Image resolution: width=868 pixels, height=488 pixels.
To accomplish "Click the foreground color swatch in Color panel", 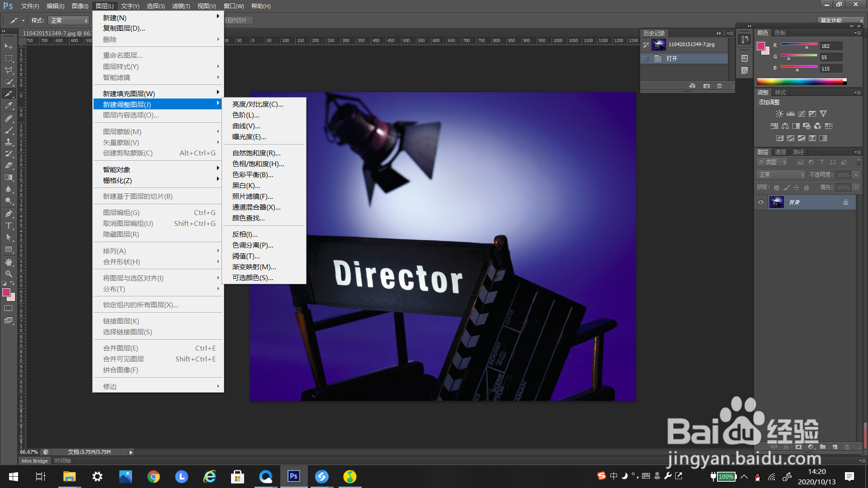I will pos(761,46).
